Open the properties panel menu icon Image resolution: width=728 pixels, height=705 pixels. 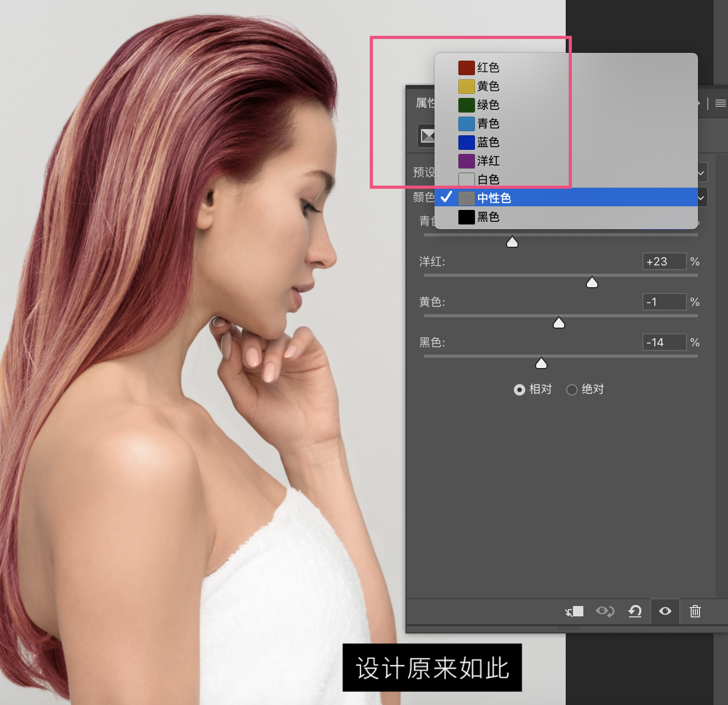point(721,103)
